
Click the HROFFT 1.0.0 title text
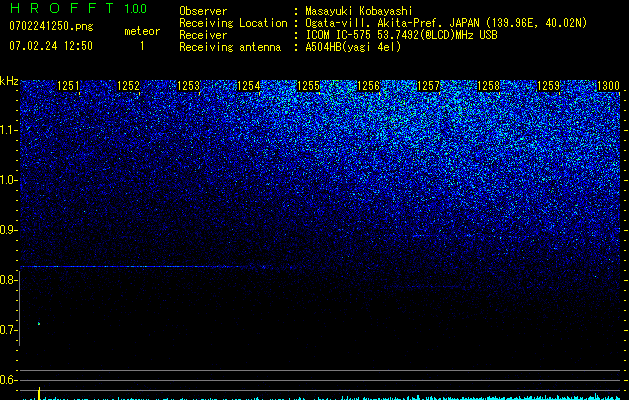(78, 8)
